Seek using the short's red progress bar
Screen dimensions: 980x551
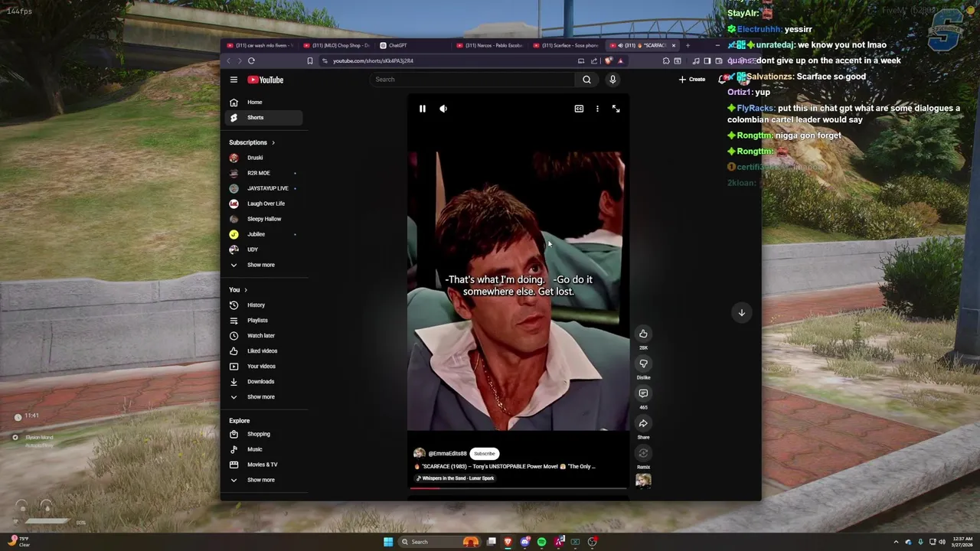click(518, 488)
